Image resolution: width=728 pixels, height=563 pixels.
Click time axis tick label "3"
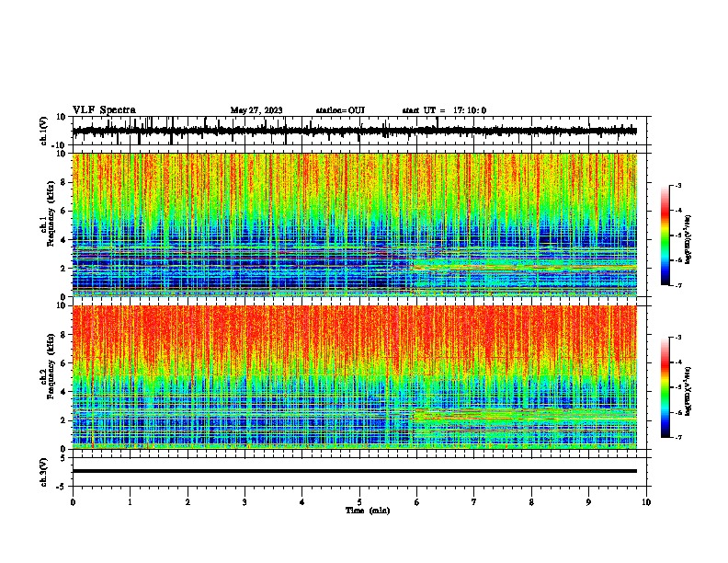(x=245, y=502)
